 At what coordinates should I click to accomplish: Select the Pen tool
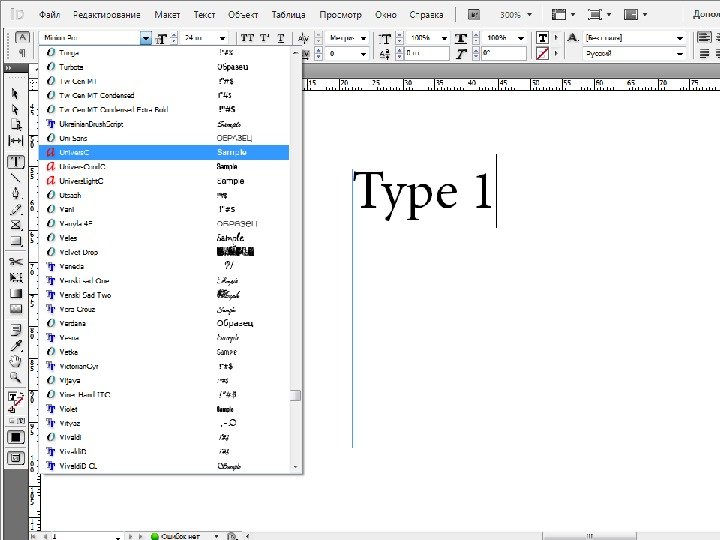coord(16,193)
